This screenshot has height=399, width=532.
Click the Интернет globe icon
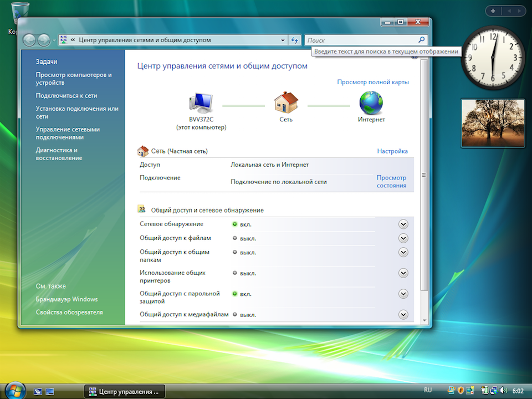[x=371, y=103]
